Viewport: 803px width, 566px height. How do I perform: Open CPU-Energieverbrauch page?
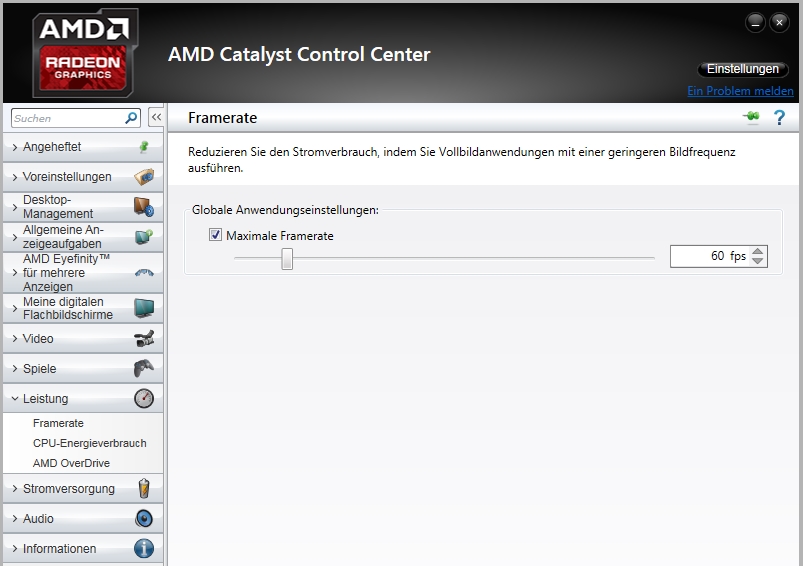pyautogui.click(x=90, y=443)
